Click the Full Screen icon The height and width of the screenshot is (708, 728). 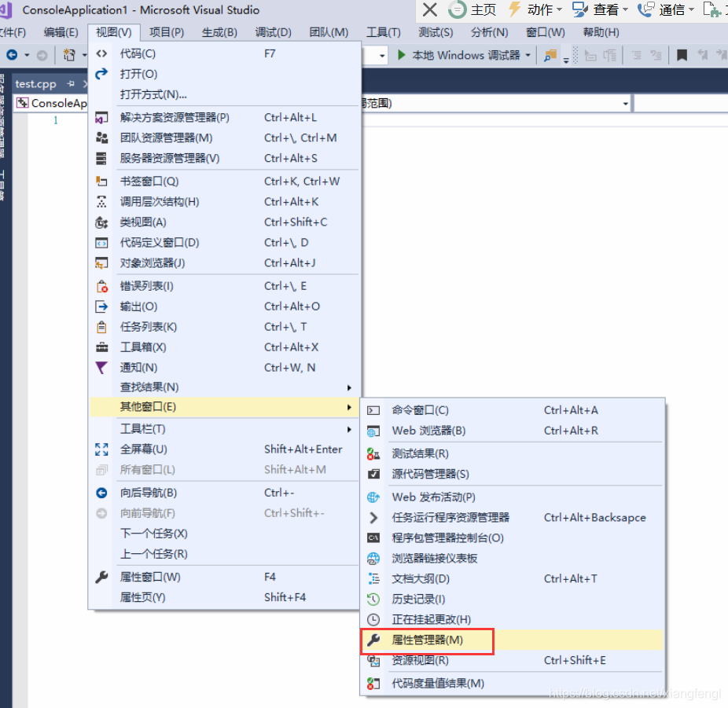point(101,449)
